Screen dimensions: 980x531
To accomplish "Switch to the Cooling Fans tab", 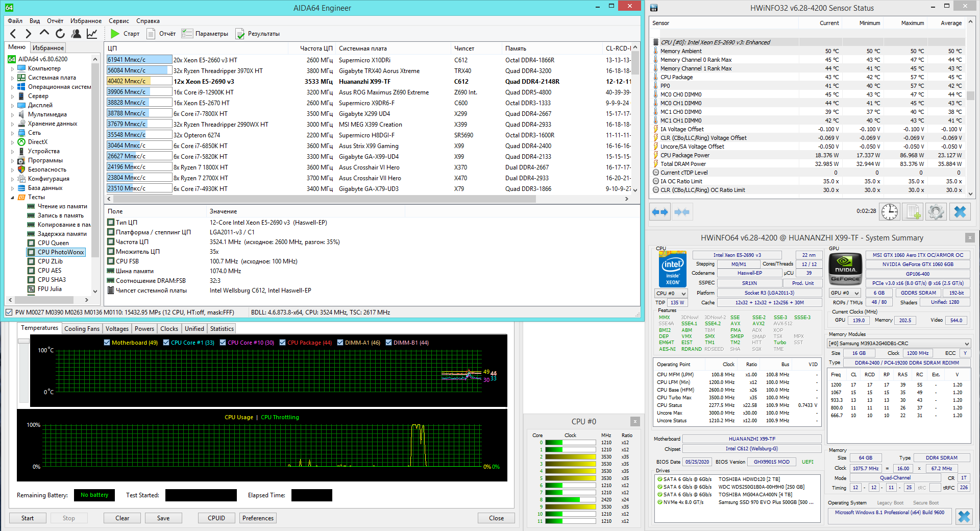I will (82, 329).
